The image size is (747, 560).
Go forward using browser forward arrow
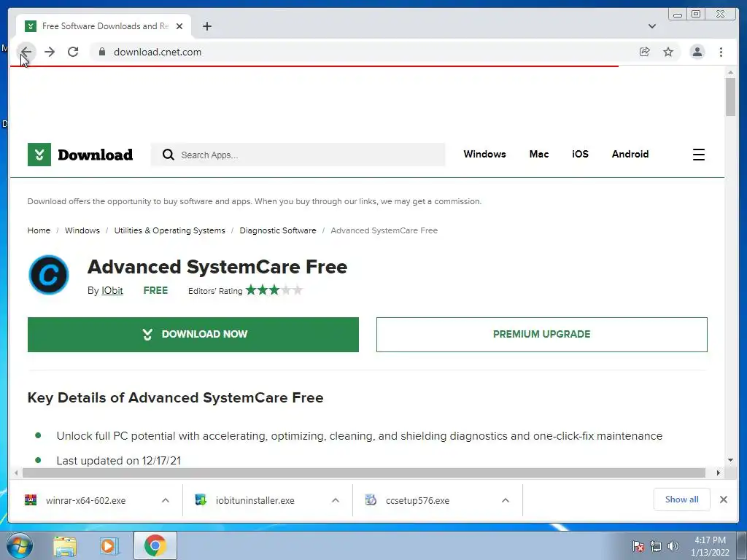[50, 52]
